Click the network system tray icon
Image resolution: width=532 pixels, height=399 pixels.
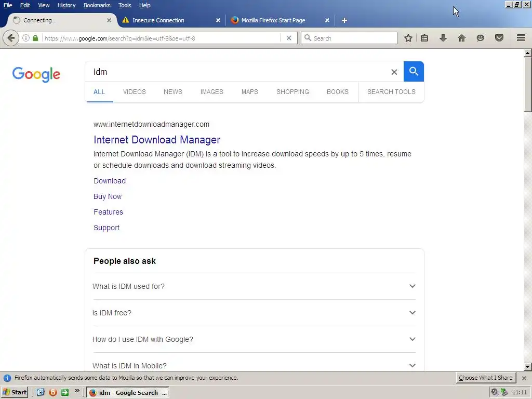click(x=504, y=392)
